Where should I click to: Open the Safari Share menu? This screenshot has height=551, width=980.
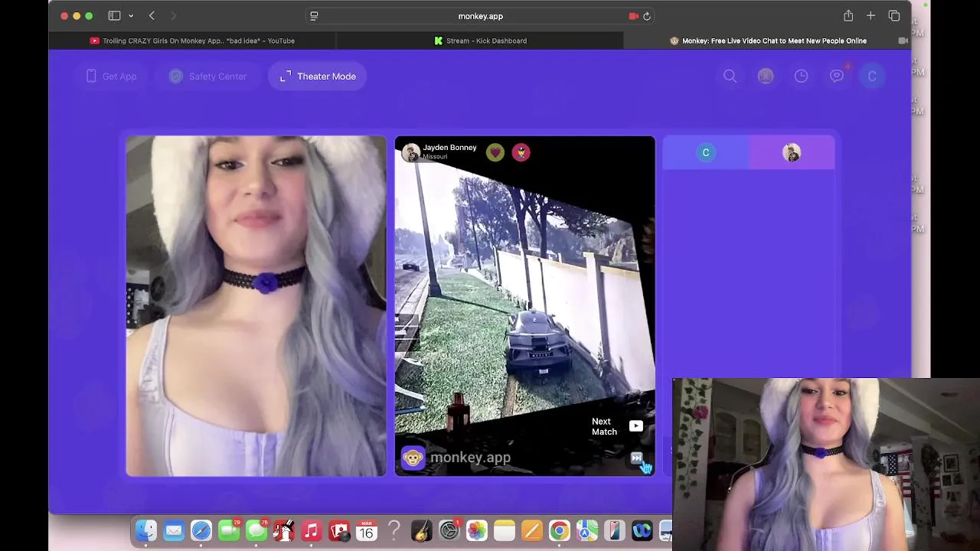click(x=848, y=15)
